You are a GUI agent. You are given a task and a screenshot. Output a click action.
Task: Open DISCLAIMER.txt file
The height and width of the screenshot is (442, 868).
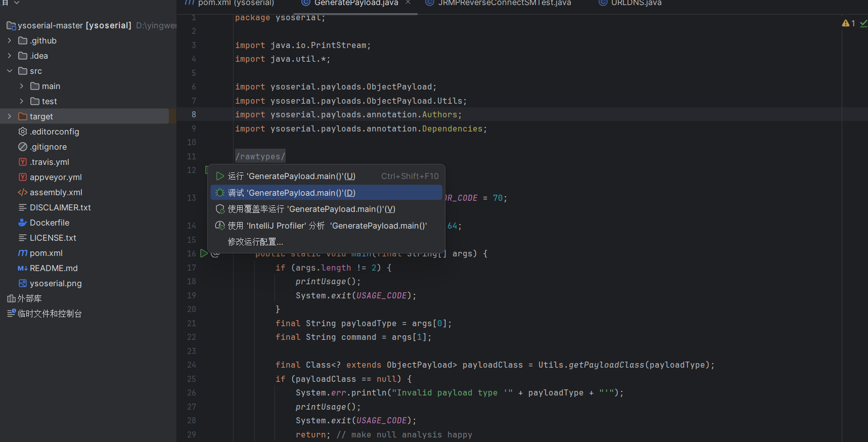[x=60, y=207]
